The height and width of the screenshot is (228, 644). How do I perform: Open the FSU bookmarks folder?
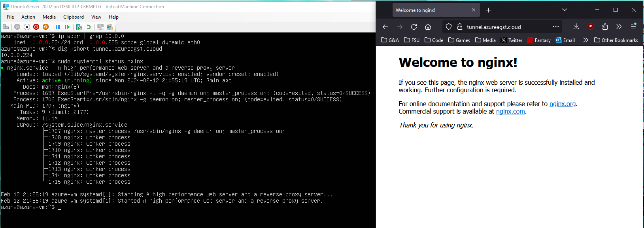tap(412, 40)
